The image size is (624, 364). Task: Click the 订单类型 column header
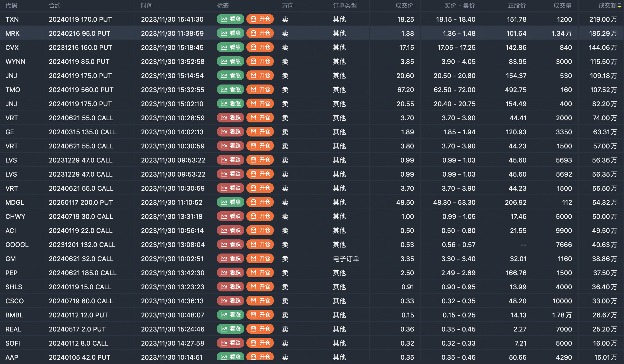pyautogui.click(x=345, y=6)
